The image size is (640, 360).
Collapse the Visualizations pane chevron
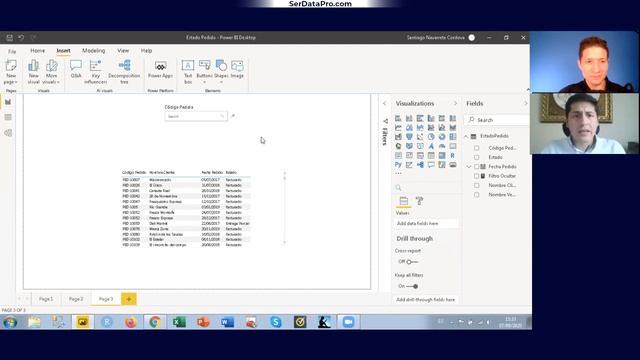point(456,104)
